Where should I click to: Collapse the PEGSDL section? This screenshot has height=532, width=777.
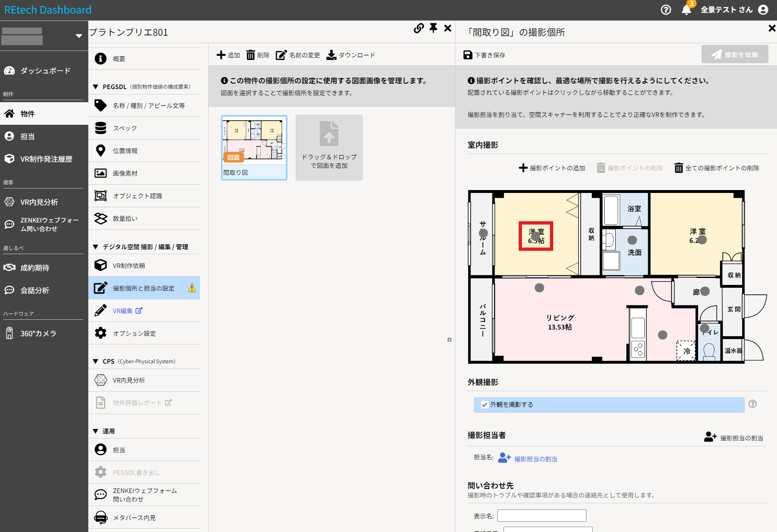(96, 87)
